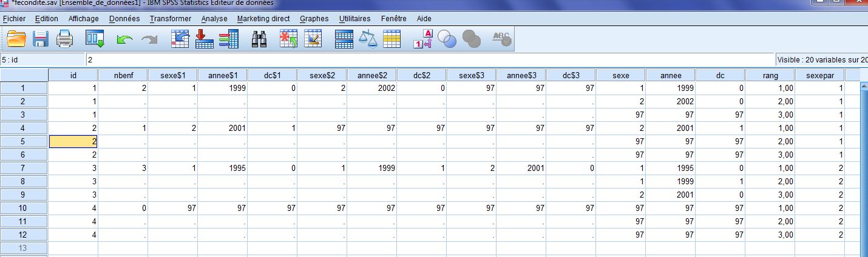Select the nbenf column header
The height and width of the screenshot is (257, 868).
(x=123, y=76)
